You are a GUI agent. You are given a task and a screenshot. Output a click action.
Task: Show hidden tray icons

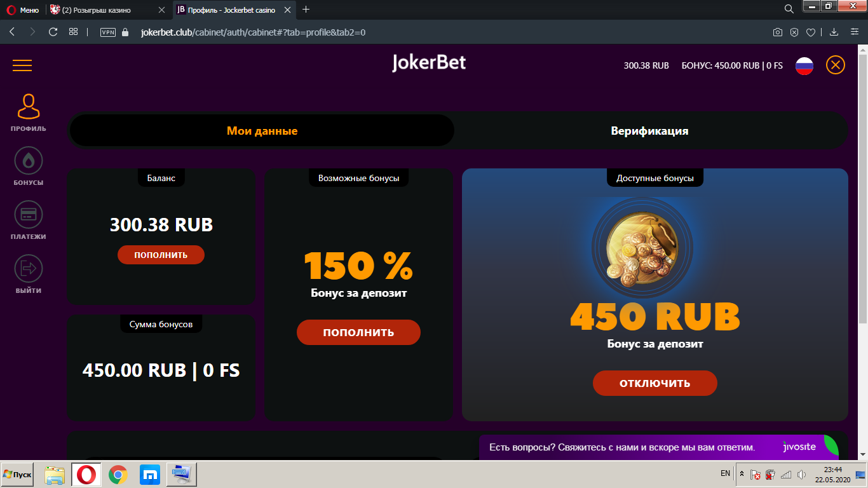[x=742, y=474]
